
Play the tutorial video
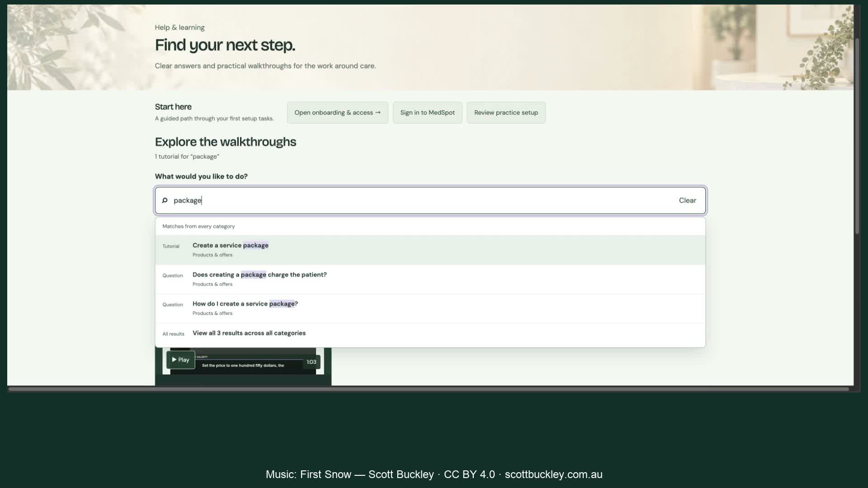click(x=180, y=360)
